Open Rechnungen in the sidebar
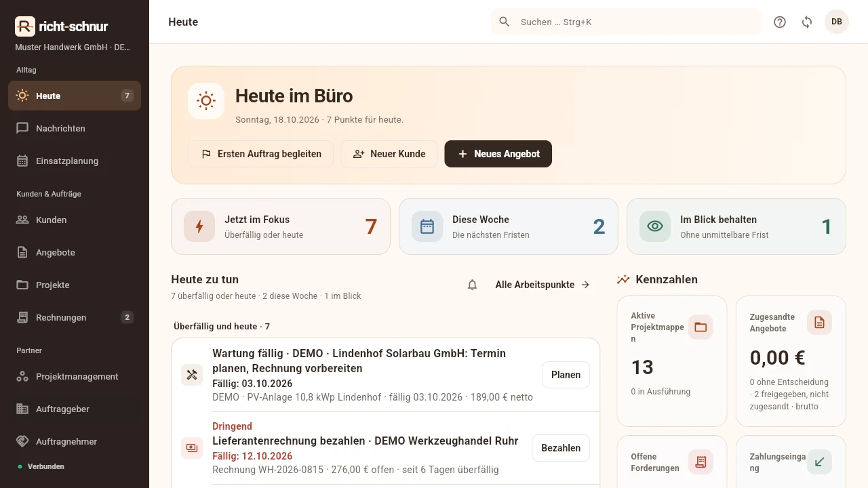Viewport: 868px width, 488px height. click(x=75, y=317)
